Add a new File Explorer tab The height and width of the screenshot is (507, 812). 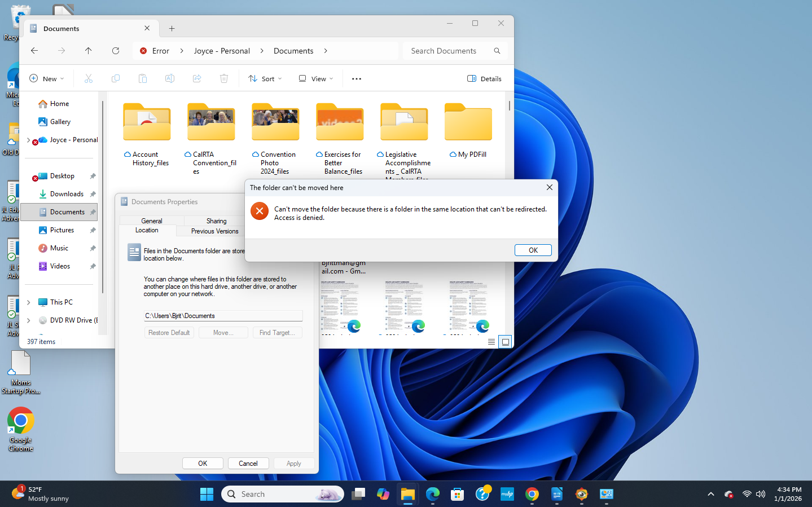click(172, 28)
